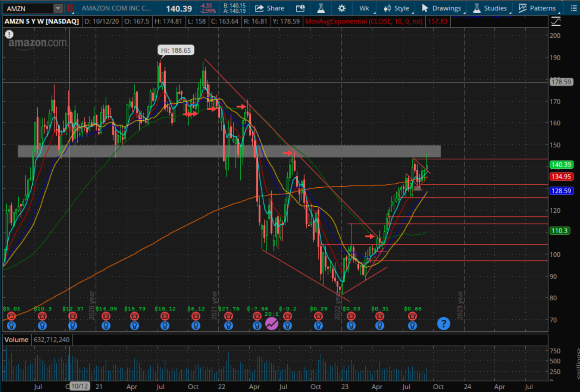Click the AMZN 5 Y W [NASDAQ] chart title

(x=42, y=21)
